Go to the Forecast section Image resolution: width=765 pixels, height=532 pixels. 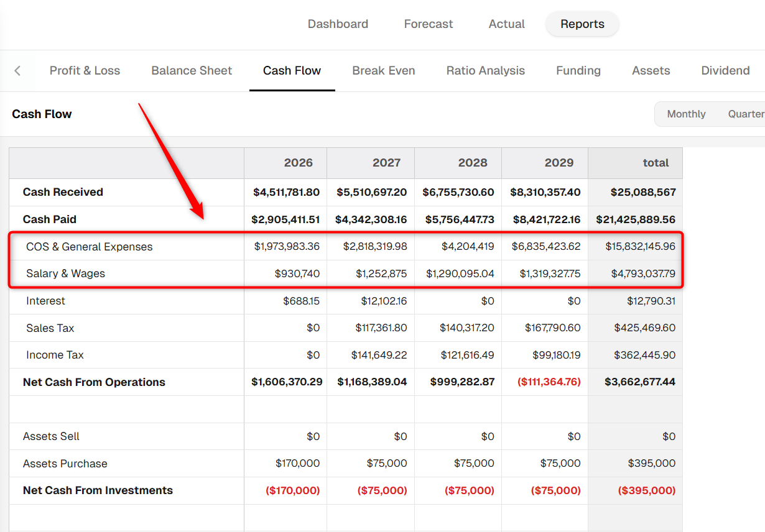tap(429, 24)
